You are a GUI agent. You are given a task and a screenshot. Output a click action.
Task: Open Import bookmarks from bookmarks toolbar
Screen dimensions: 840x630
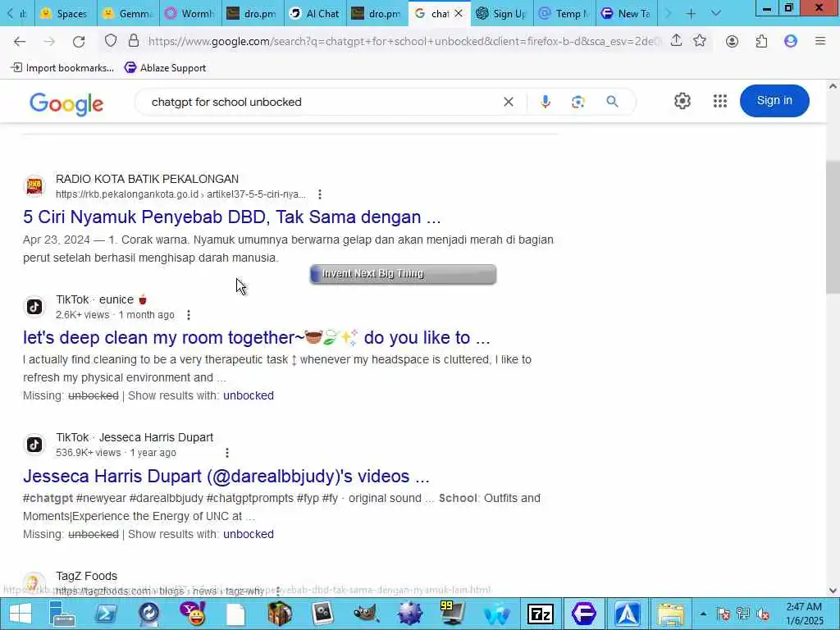coord(62,68)
